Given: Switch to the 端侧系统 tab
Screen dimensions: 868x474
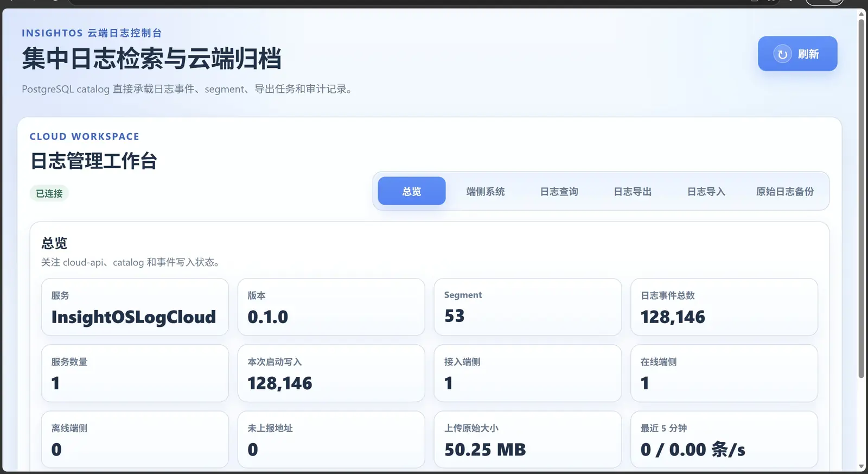Looking at the screenshot, I should click(x=486, y=191).
